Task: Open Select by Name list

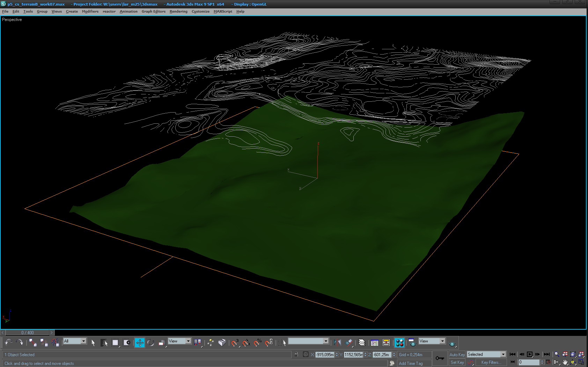Action: [104, 343]
